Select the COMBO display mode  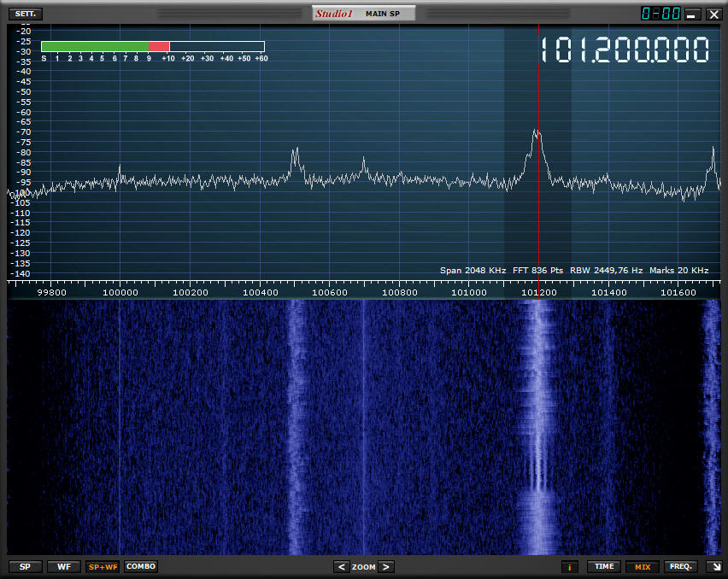(141, 566)
